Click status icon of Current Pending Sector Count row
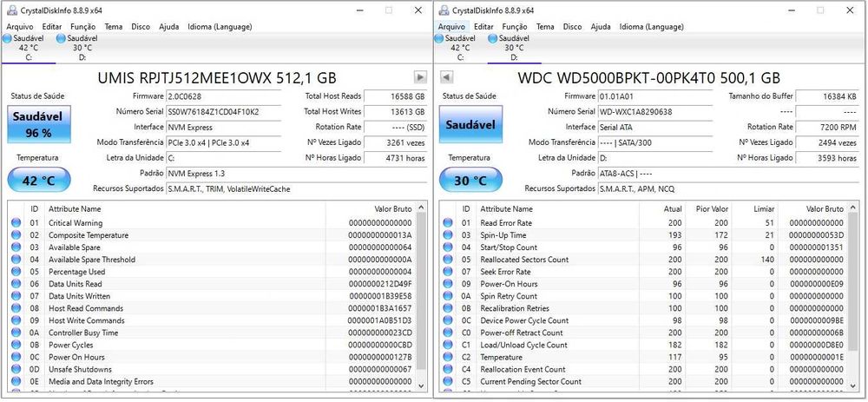Image resolution: width=868 pixels, height=402 pixels. point(448,381)
